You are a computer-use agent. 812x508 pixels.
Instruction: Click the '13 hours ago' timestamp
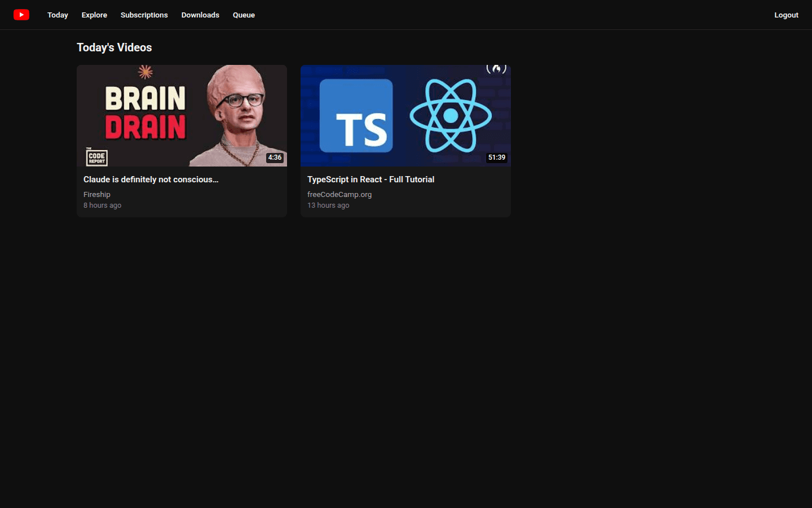point(328,205)
